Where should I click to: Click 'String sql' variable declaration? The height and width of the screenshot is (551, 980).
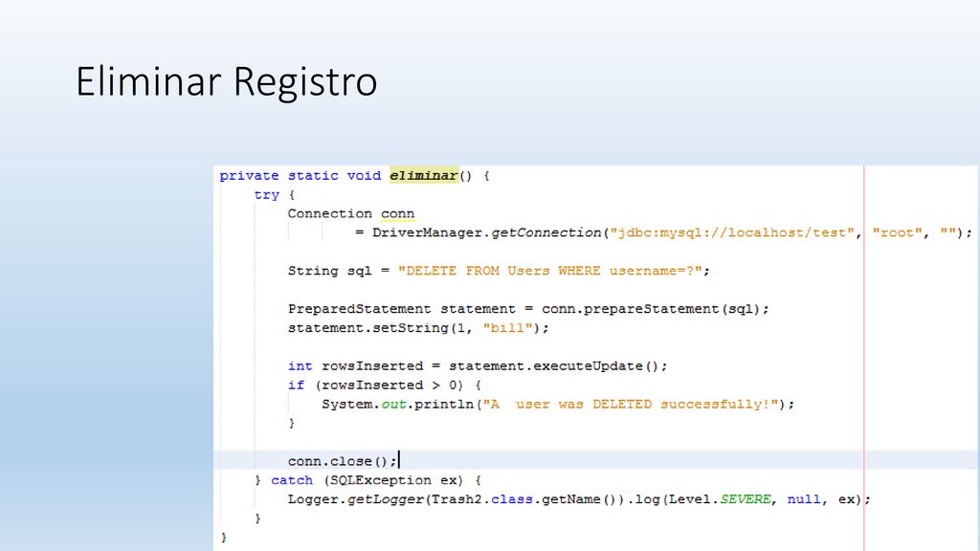pos(329,271)
